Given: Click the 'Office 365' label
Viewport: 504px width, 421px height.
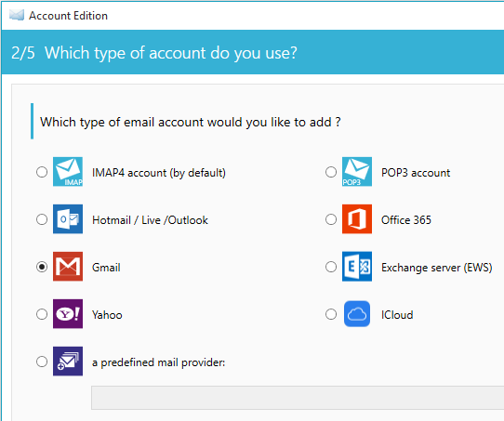Looking at the screenshot, I should point(406,220).
